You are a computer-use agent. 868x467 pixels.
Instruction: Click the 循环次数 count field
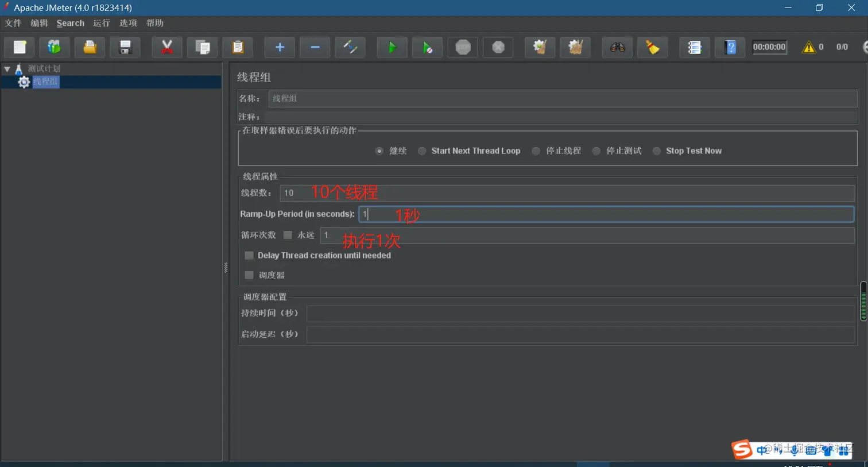587,235
